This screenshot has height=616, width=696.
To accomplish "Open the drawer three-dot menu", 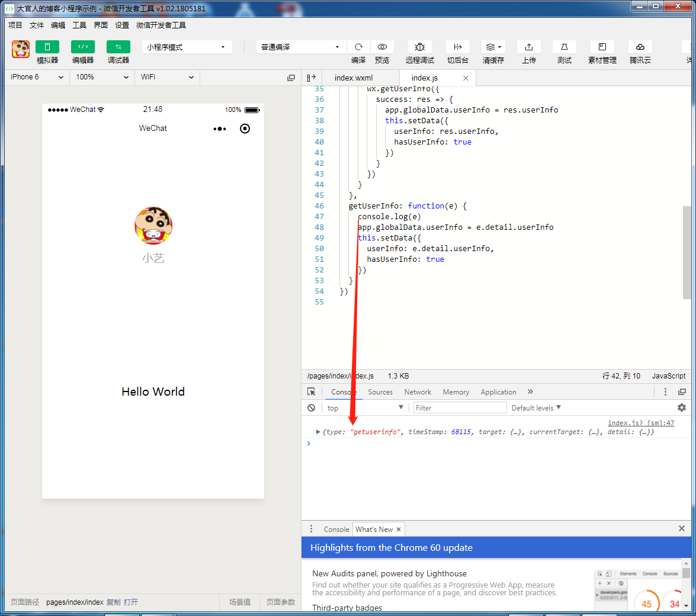I will click(x=311, y=528).
